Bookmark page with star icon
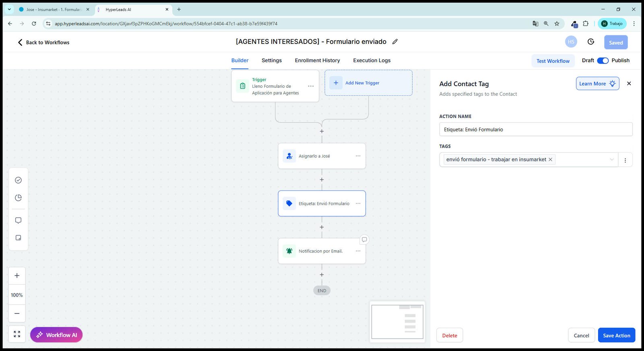The width and height of the screenshot is (644, 351). click(557, 23)
